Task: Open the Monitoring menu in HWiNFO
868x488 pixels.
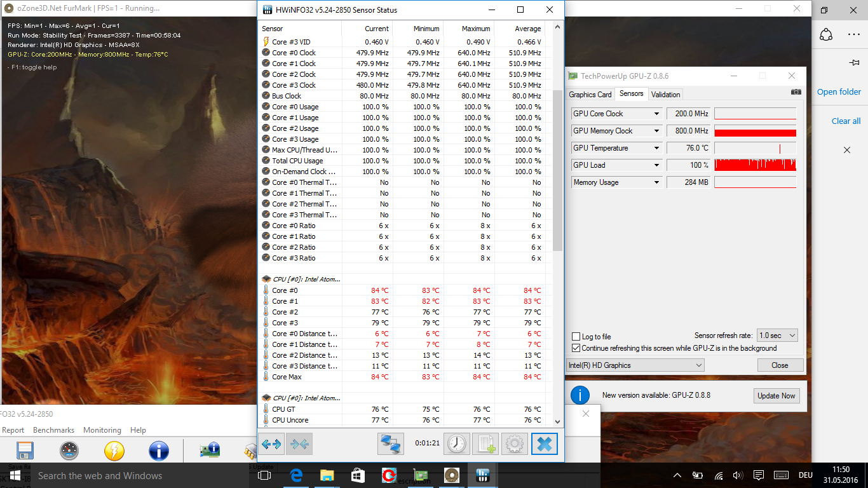Action: (102, 430)
